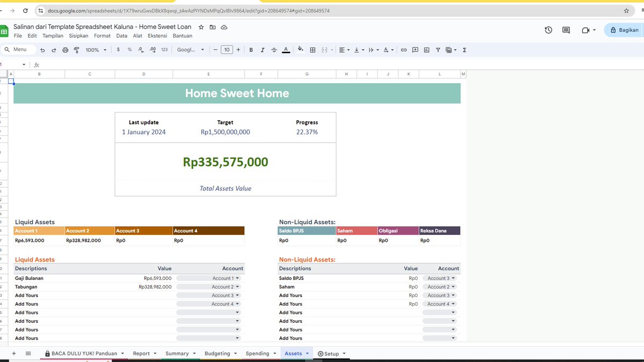Click the Redo icon in toolbar
This screenshot has width=644, height=362.
pyautogui.click(x=54, y=50)
